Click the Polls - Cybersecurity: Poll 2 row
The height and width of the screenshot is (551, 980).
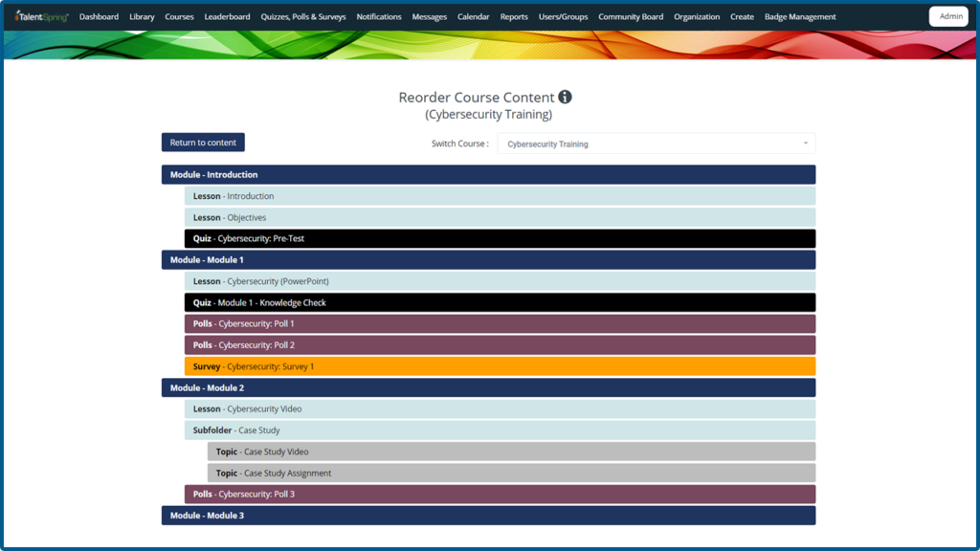500,345
